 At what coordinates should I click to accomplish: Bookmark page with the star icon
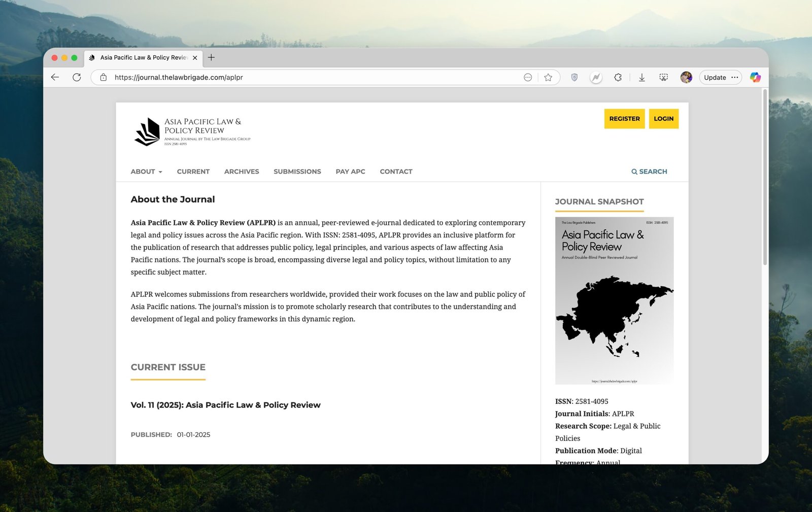pyautogui.click(x=548, y=77)
